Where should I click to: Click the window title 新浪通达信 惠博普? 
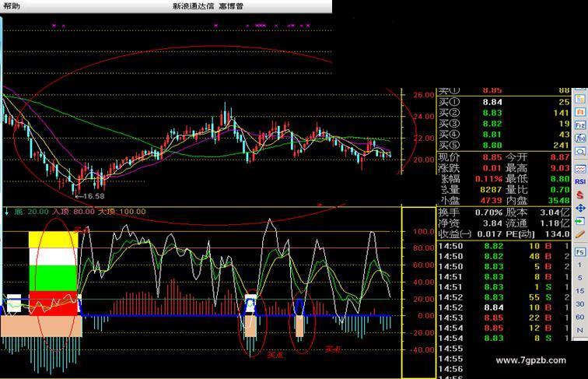pyautogui.click(x=208, y=6)
